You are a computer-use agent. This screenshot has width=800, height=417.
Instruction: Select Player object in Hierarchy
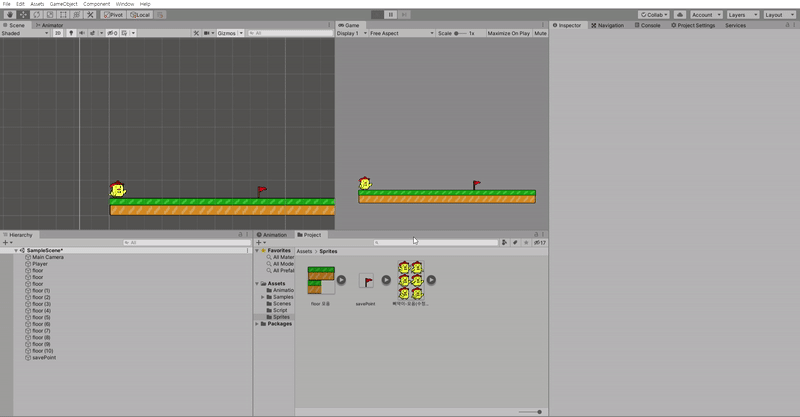pos(36,264)
